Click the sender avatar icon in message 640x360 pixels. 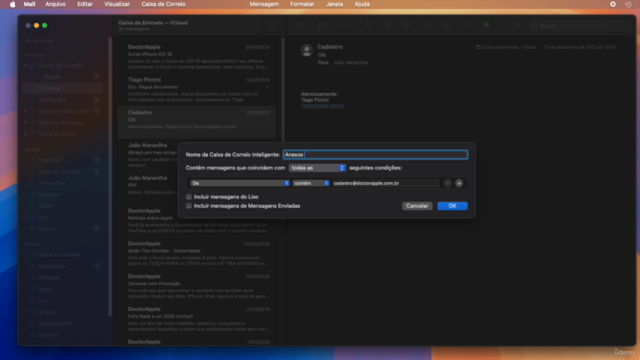pyautogui.click(x=307, y=51)
